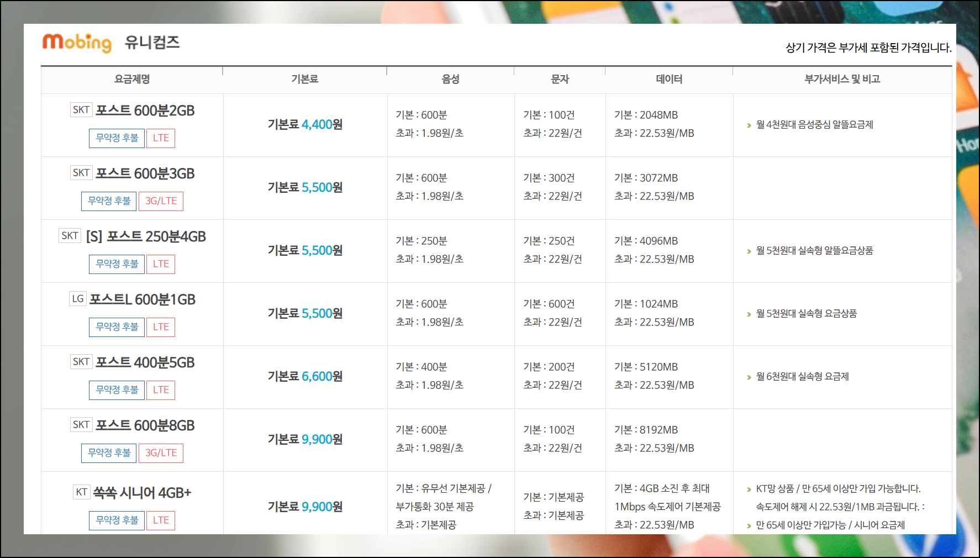Click LTE tag under [S] 포스트 250분4GB
This screenshot has width=980, height=558.
[161, 264]
